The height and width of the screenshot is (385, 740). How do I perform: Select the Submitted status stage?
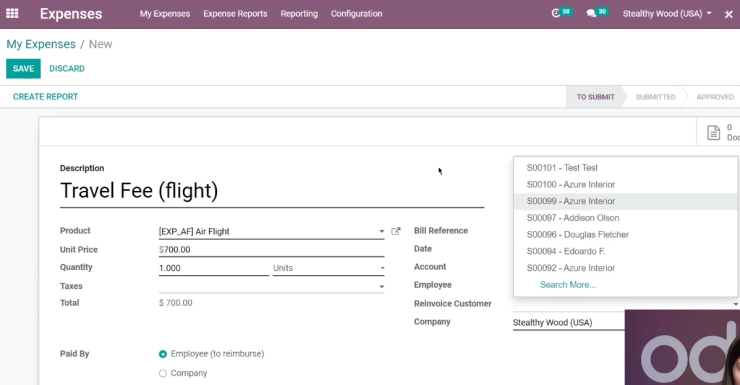[656, 97]
